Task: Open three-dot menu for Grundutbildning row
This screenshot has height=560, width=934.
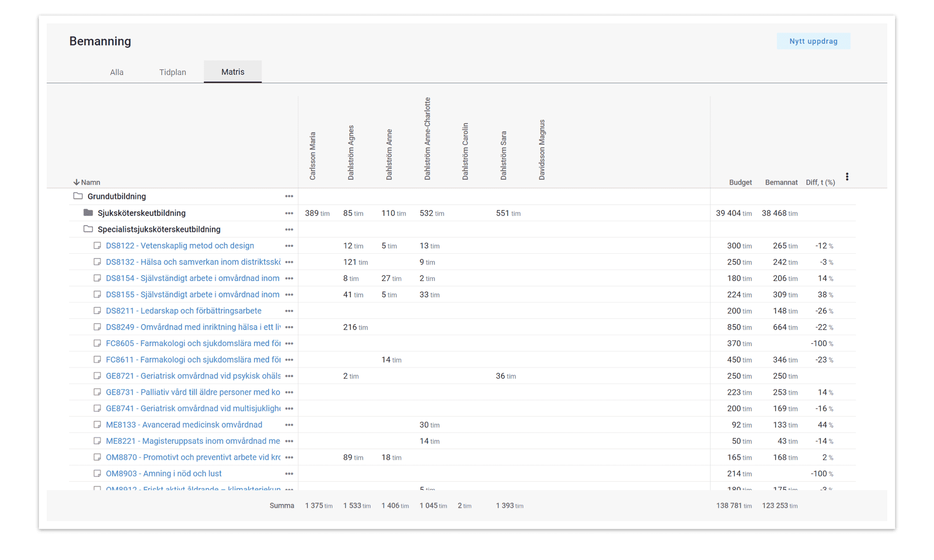Action: [289, 196]
